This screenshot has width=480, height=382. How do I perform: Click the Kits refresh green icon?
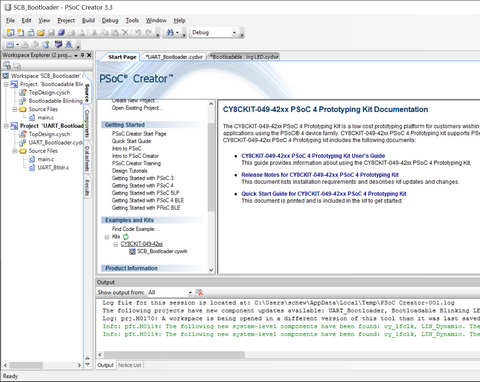(126, 237)
